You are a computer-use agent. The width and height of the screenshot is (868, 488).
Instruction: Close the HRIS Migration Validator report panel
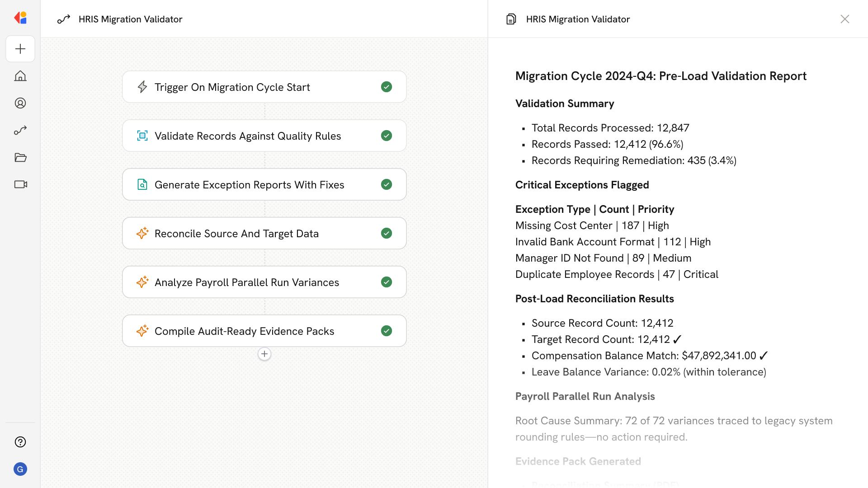(x=844, y=19)
